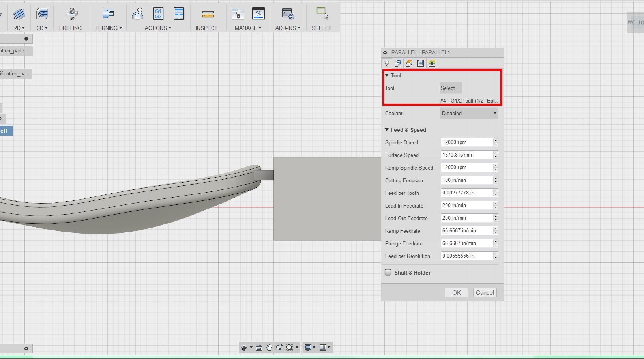Collapse the PARALLEL dialog with minus toggle
This screenshot has width=644, height=359.
385,52
